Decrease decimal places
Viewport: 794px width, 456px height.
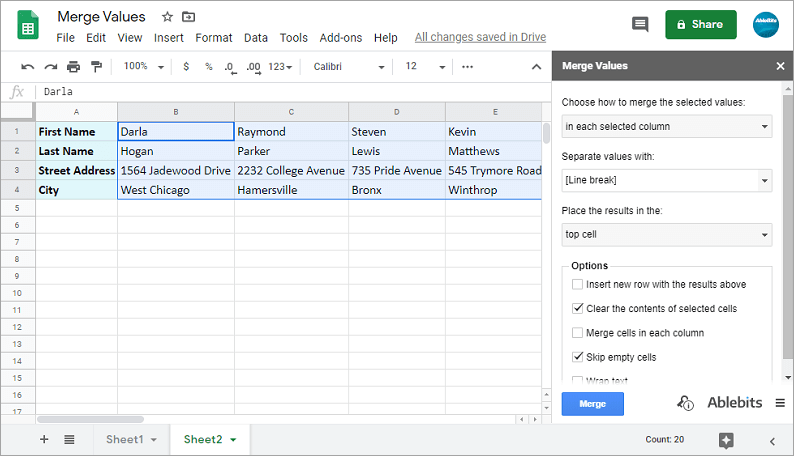pyautogui.click(x=230, y=67)
